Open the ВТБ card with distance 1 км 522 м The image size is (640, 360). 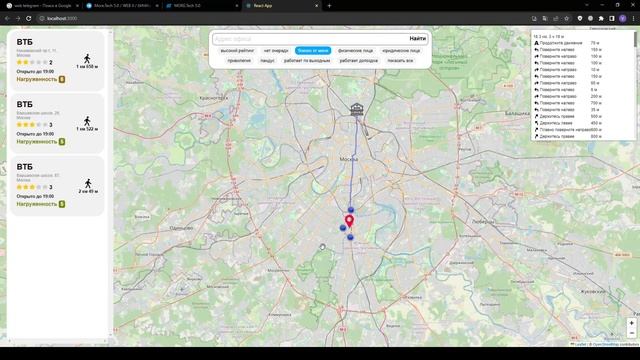57,123
